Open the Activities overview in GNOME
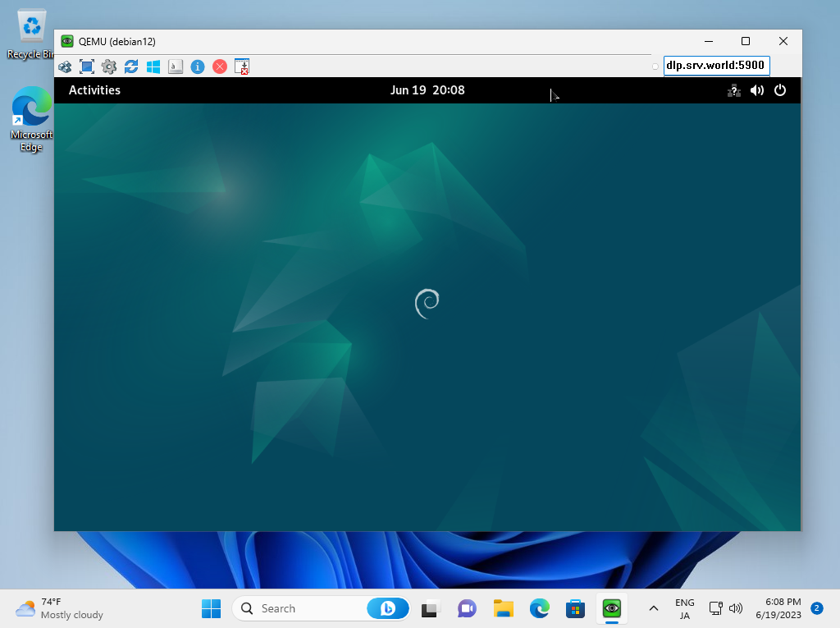The image size is (840, 628). tap(94, 90)
